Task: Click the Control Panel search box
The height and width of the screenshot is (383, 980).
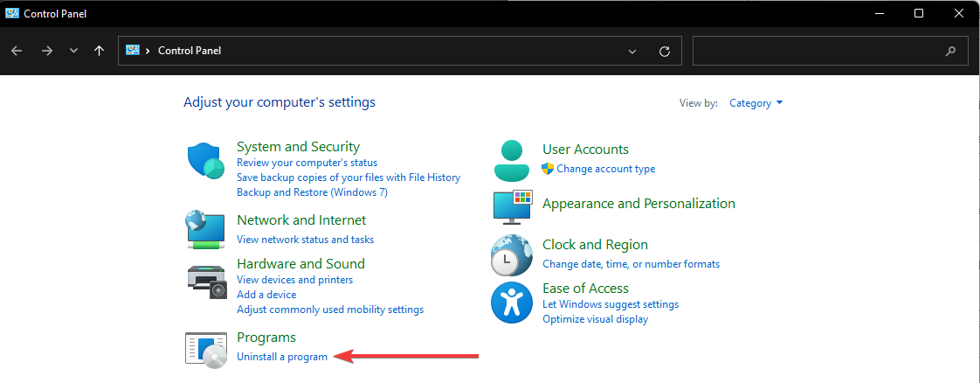Action: 830,51
